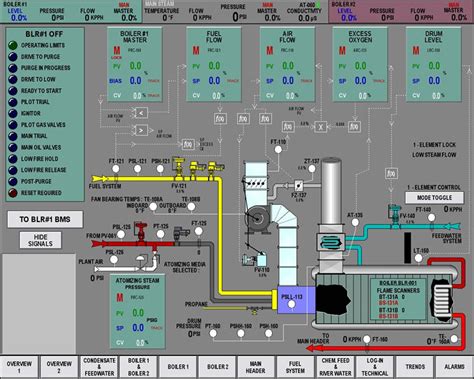This screenshot has height=379, width=474.
Task: Click the Operating Limits status indicator light
Action: click(x=13, y=45)
